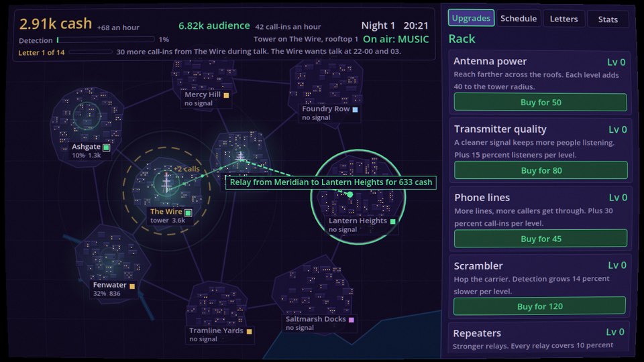Click the relay target dot in Lantern Heights

pos(350,194)
